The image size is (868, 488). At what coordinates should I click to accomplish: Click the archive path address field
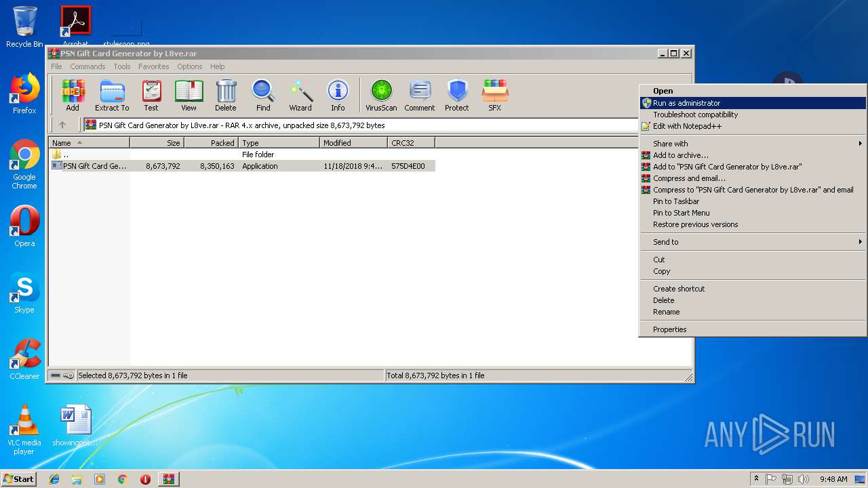361,125
